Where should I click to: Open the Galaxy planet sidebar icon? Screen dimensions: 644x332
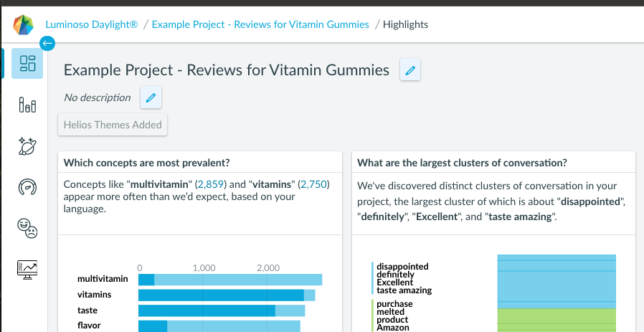point(27,146)
